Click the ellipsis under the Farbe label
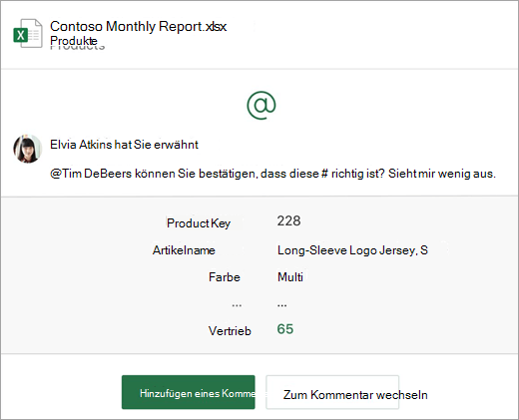This screenshot has width=519, height=420. [x=237, y=305]
